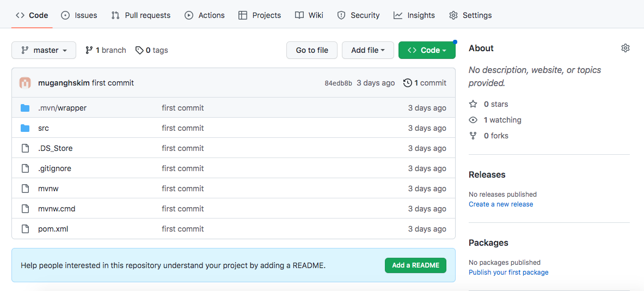Image resolution: width=644 pixels, height=291 pixels.
Task: View the 1 branch link
Action: [106, 50]
